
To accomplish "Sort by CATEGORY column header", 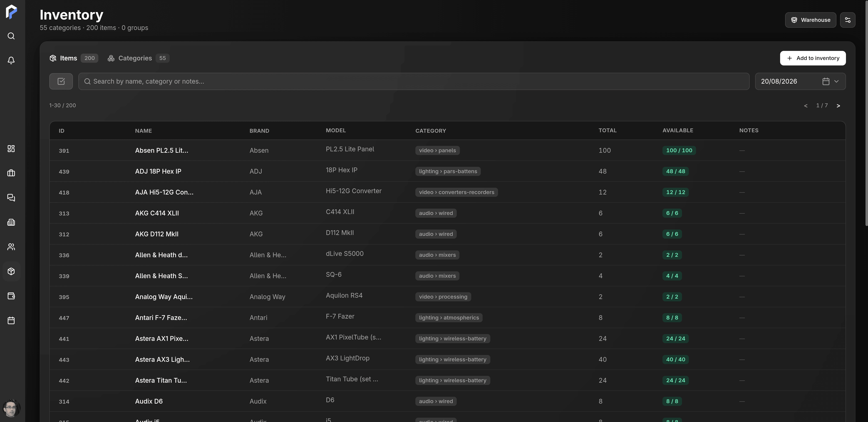I will pyautogui.click(x=431, y=131).
